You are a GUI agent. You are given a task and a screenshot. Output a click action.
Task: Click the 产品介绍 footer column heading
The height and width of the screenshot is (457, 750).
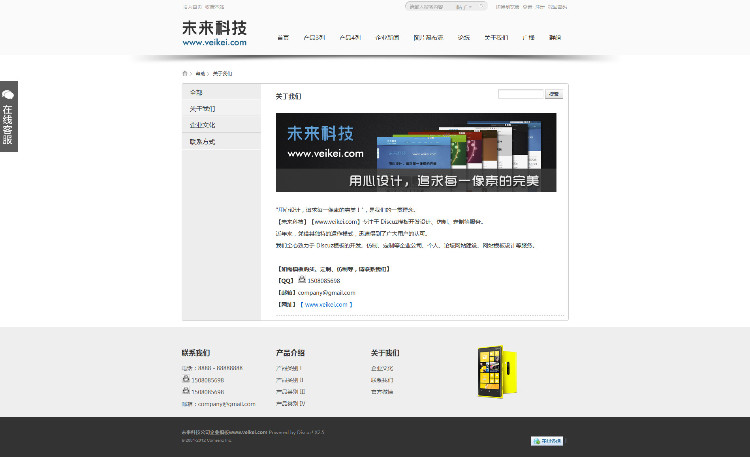[290, 353]
